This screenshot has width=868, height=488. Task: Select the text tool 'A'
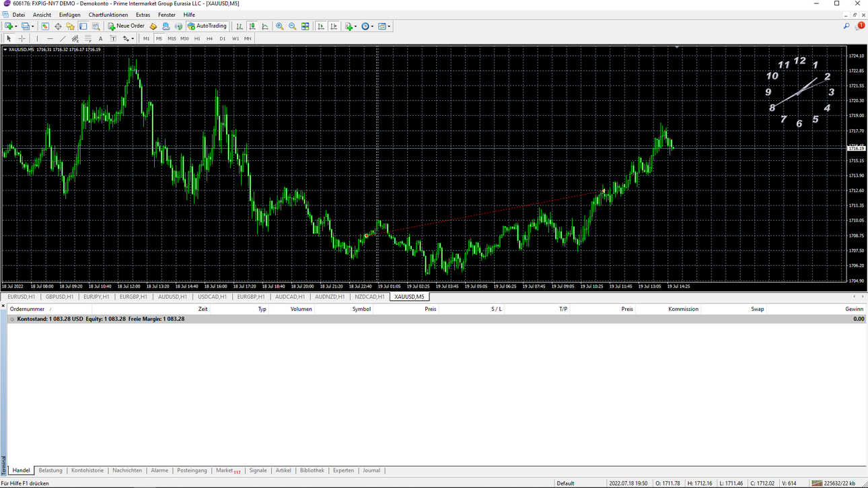[x=100, y=38]
